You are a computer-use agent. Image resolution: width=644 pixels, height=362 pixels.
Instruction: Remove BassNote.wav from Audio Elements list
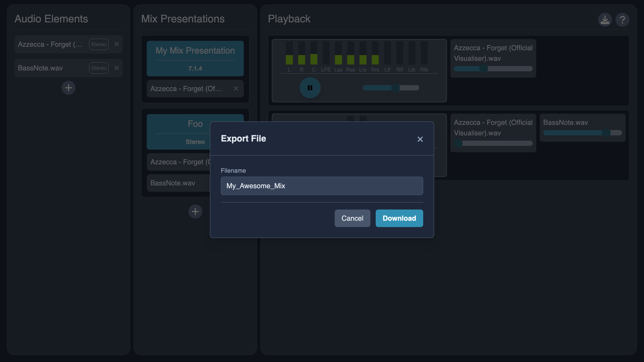pos(117,68)
